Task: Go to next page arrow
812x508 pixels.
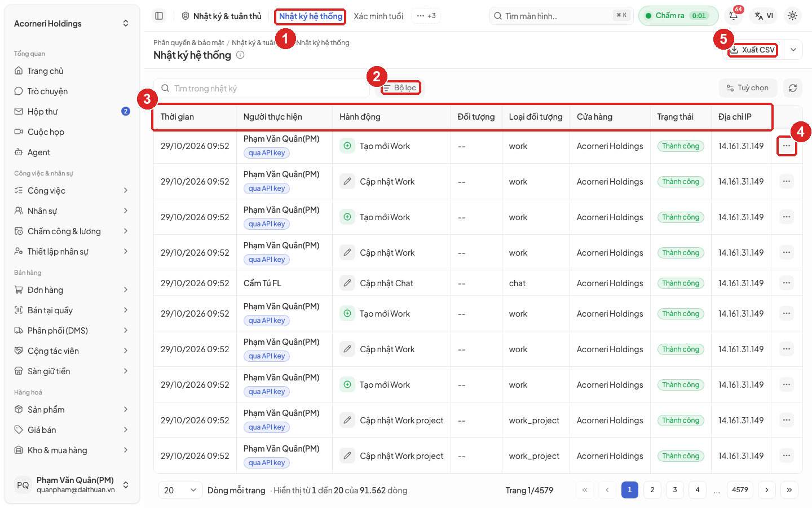Action: coord(767,490)
